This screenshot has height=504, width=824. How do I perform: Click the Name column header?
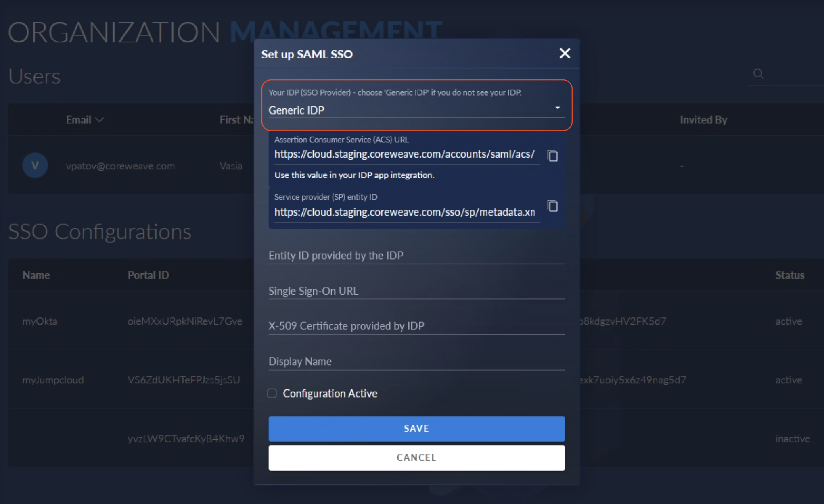click(36, 275)
